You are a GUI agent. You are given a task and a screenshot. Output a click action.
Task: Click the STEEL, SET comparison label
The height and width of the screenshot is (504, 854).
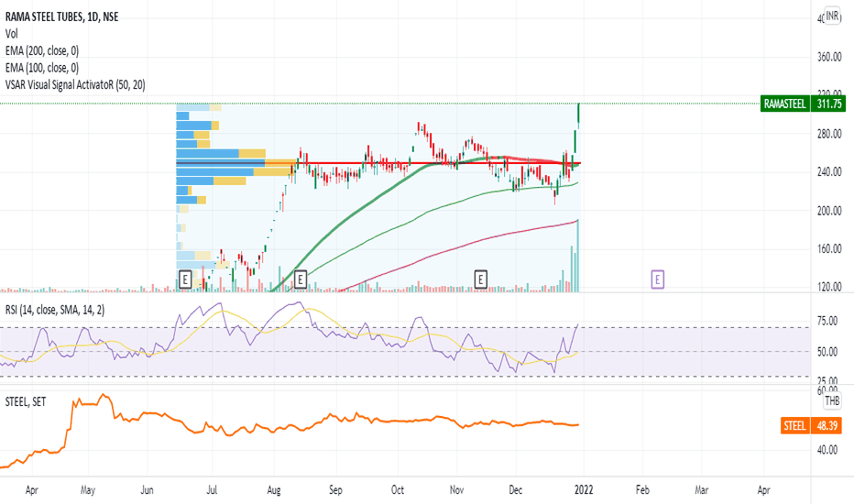point(26,401)
